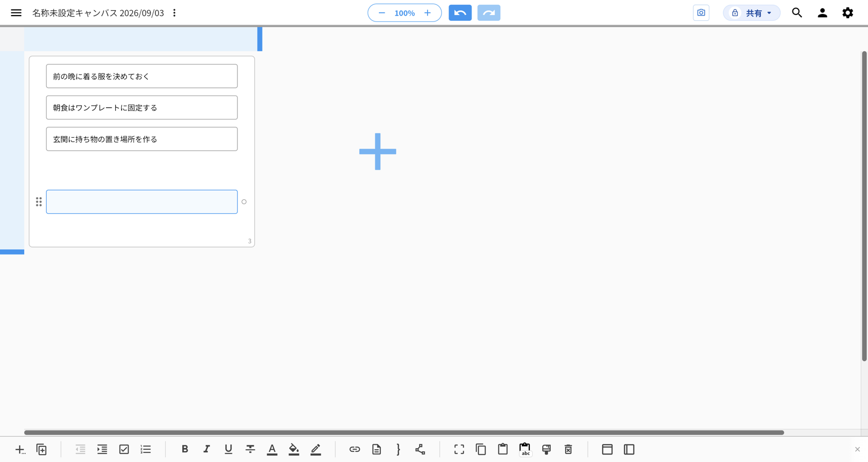Screen dimensions: 868x462
Task: Decrease indent of the item
Action: pos(80,450)
